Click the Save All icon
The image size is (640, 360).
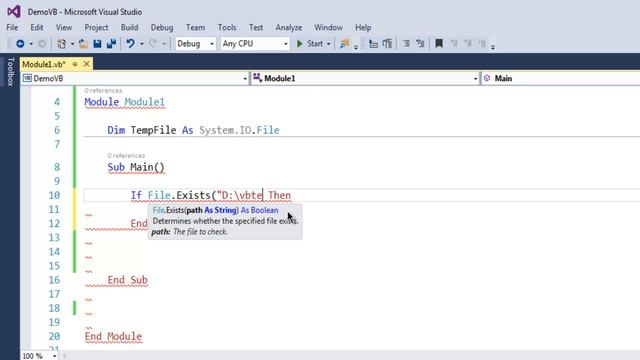tap(111, 43)
